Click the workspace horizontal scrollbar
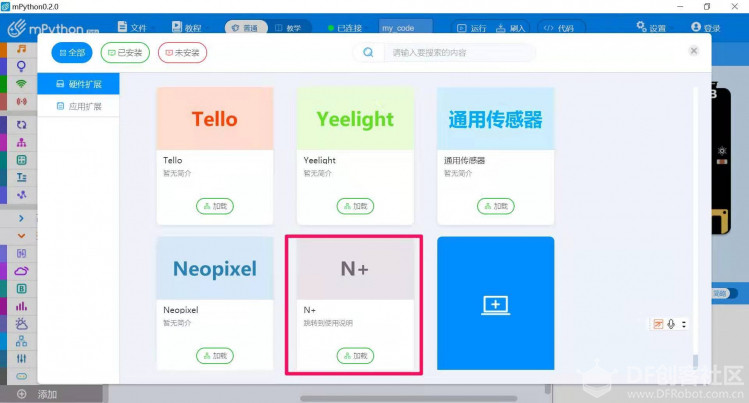The width and height of the screenshot is (749, 403). point(409,398)
